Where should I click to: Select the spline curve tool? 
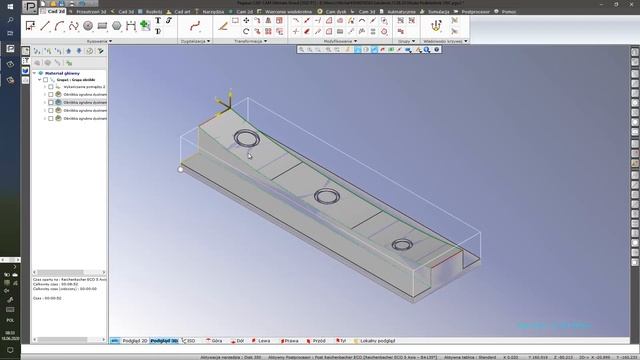coord(73,26)
